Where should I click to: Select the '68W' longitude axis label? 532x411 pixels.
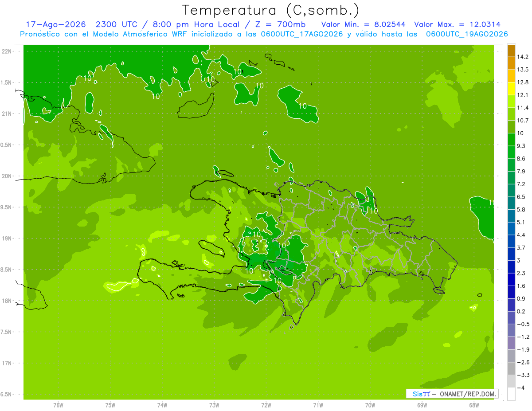point(474,405)
